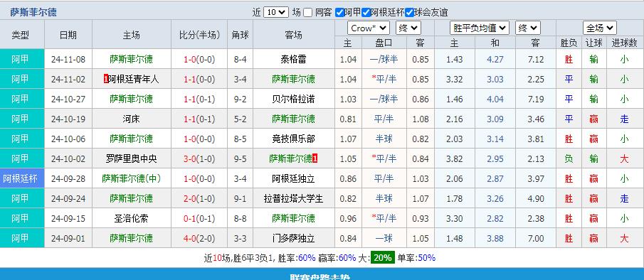This screenshot has width=644, height=280.
Task: Click the handicap 一球 on 24-09-01 row
Action: pos(384,238)
